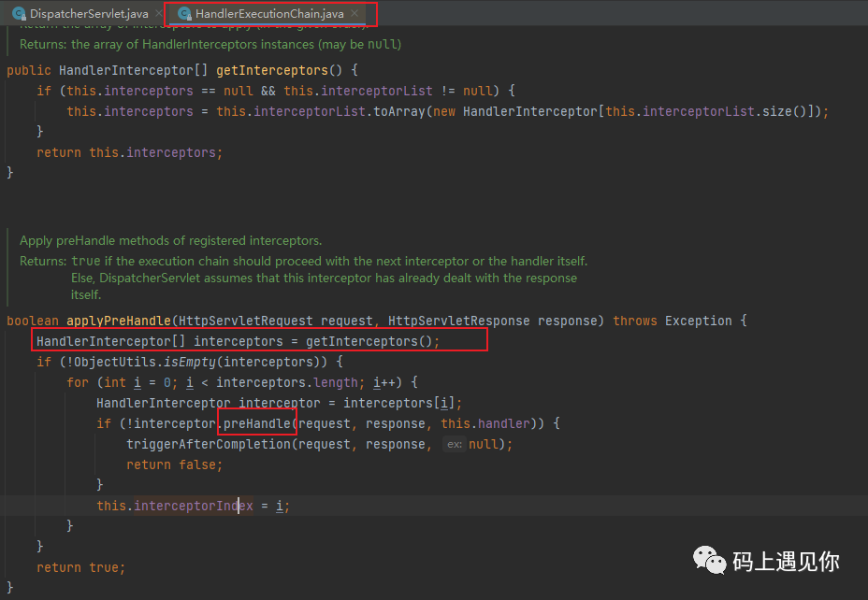Click 'return false;' statement

point(174,464)
